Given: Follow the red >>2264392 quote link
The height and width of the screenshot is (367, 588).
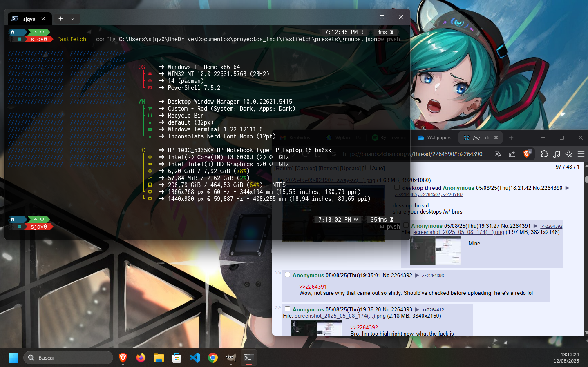Looking at the screenshot, I should 364,327.
